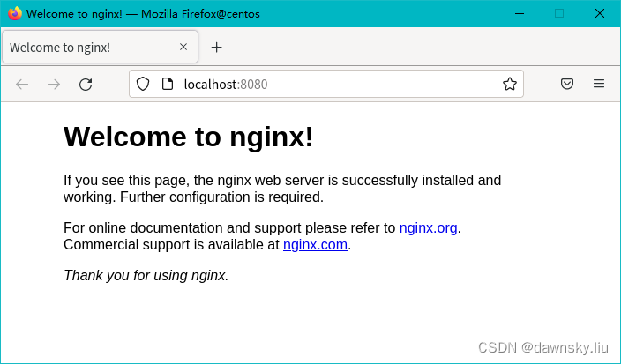
Task: Open a new tab with plus button
Action: click(x=217, y=48)
